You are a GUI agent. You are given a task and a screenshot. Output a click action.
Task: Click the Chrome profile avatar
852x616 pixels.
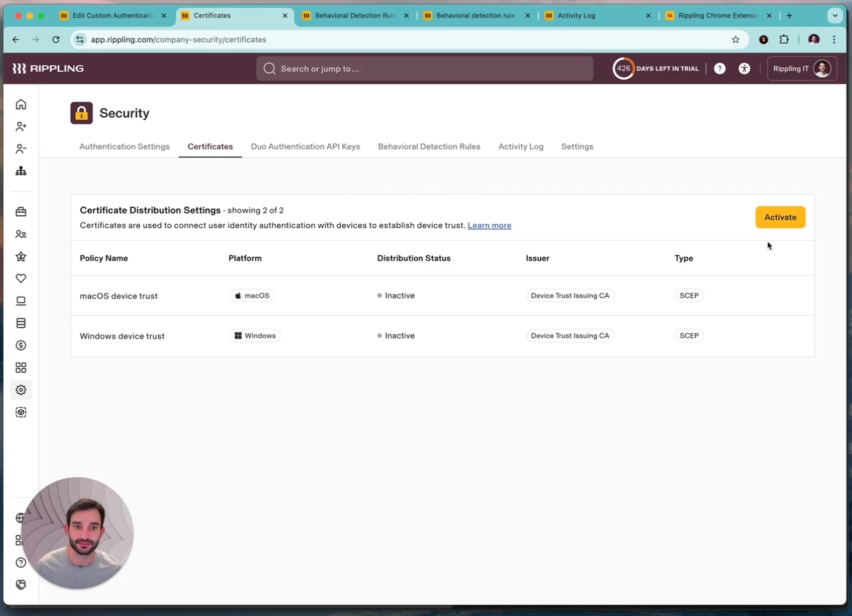[813, 39]
